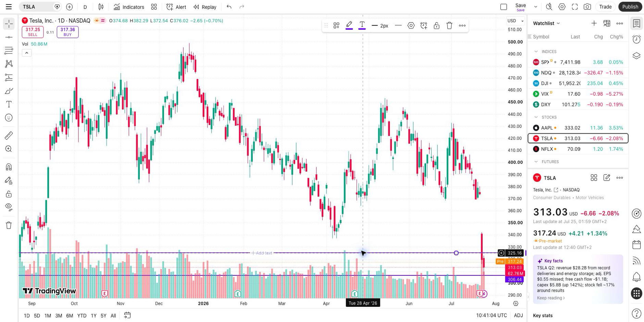Open the alerts clock panel icon
Image resolution: width=644 pixels, height=322 pixels.
tap(636, 39)
